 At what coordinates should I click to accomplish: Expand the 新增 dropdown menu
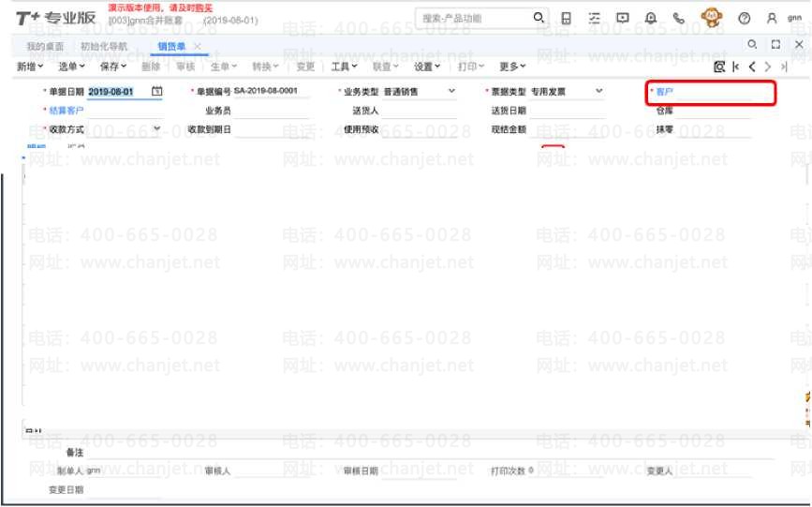pos(30,67)
